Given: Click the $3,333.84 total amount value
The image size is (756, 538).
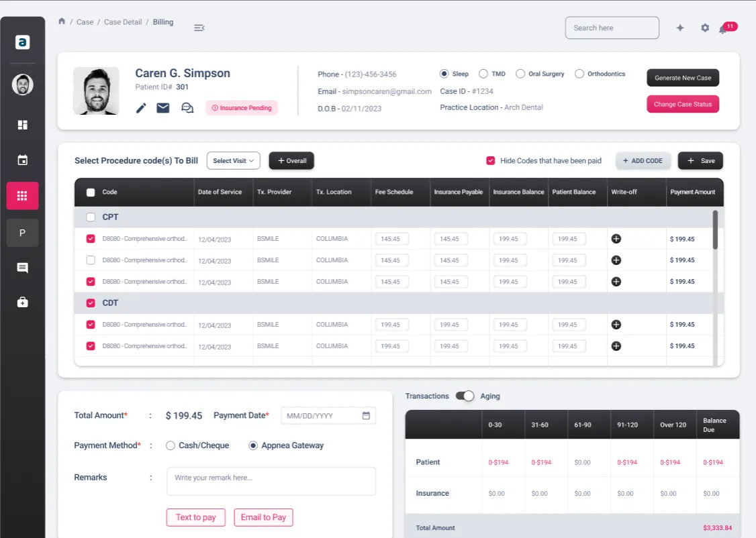Looking at the screenshot, I should click(717, 528).
